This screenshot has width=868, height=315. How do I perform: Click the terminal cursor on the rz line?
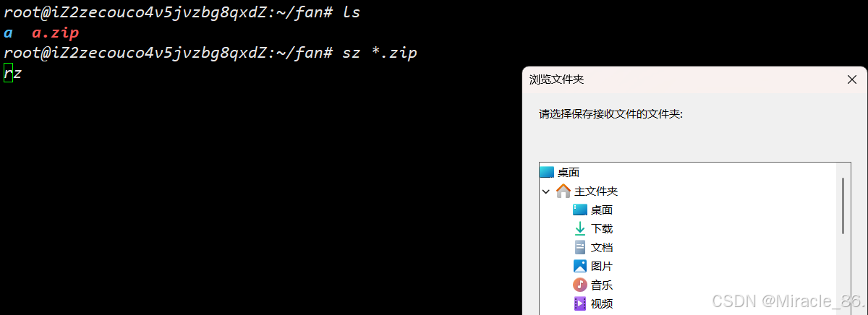8,72
